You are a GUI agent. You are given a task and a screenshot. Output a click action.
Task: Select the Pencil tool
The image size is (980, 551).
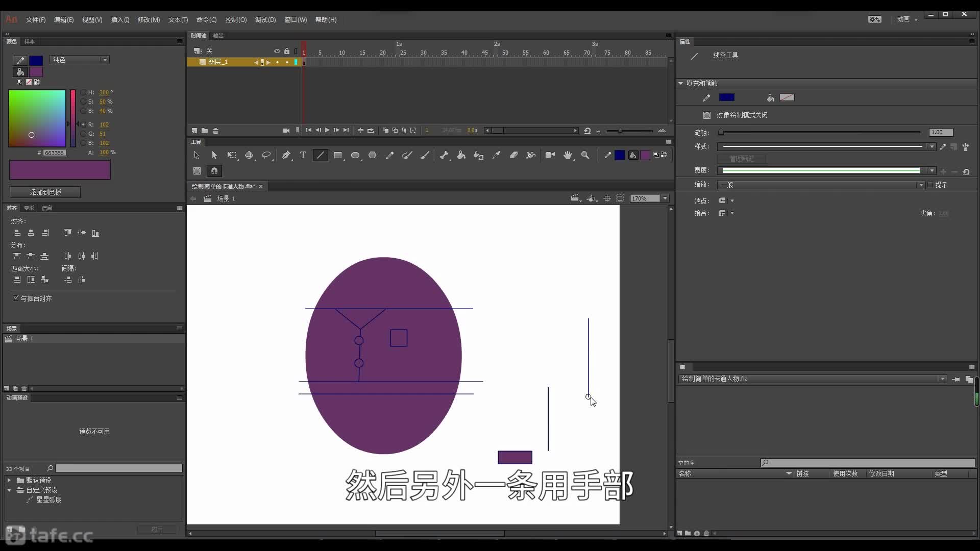[390, 155]
